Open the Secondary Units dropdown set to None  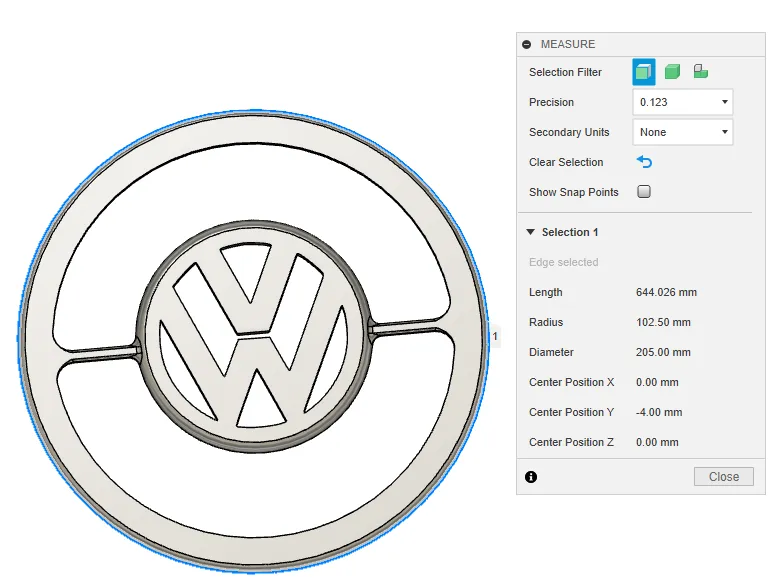point(683,132)
